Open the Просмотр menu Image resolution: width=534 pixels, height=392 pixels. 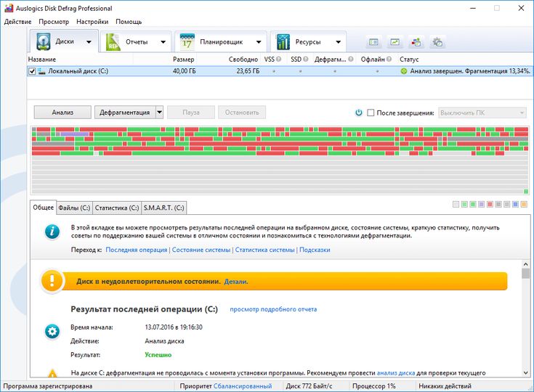[x=54, y=22]
